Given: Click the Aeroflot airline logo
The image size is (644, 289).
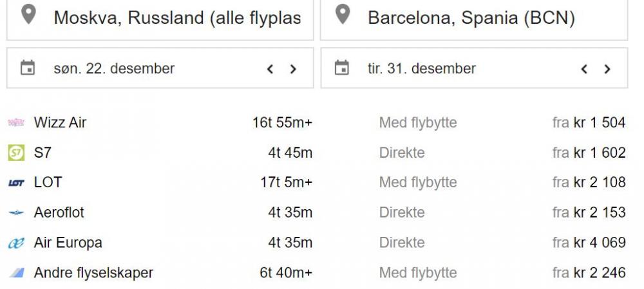Looking at the screenshot, I should (x=16, y=212).
